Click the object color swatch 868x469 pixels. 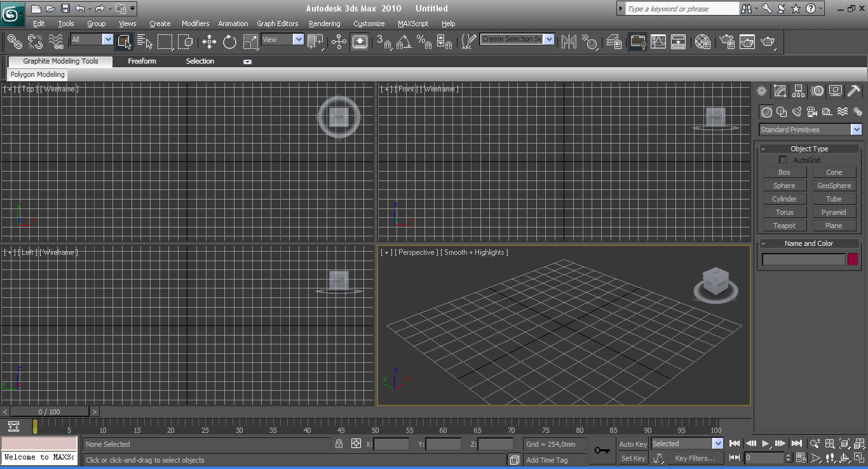coord(853,259)
